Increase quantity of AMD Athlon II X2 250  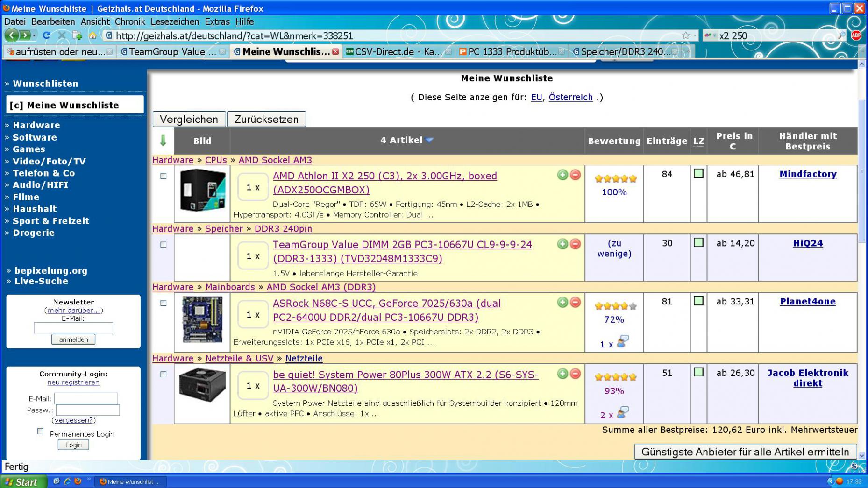click(x=562, y=175)
